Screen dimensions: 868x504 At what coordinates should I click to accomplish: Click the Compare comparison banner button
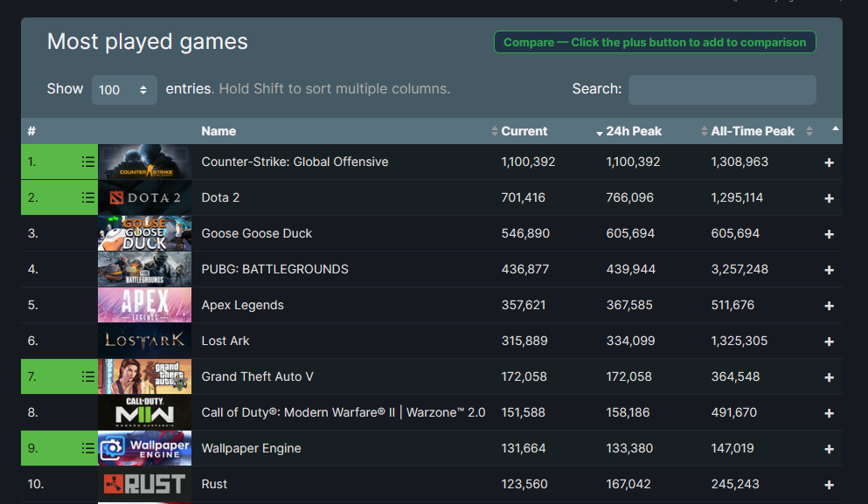tap(655, 42)
